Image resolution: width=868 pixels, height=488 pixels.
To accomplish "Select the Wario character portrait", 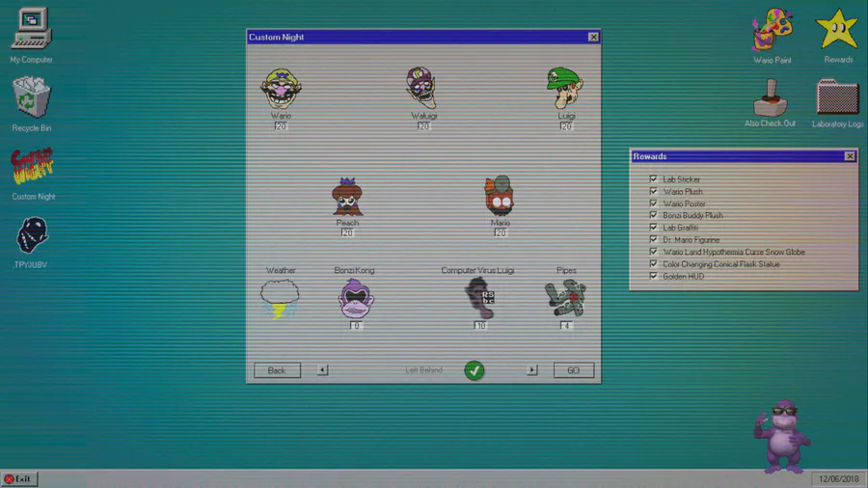I will 281,89.
